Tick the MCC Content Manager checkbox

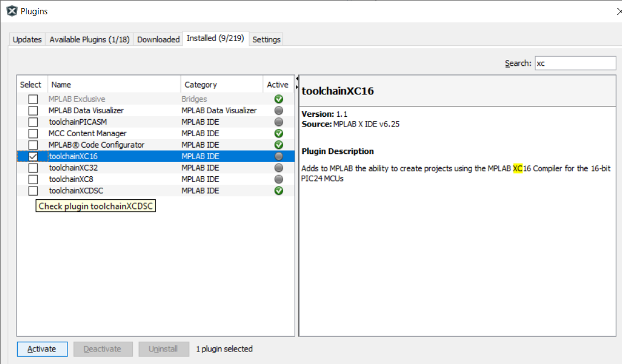coord(33,133)
